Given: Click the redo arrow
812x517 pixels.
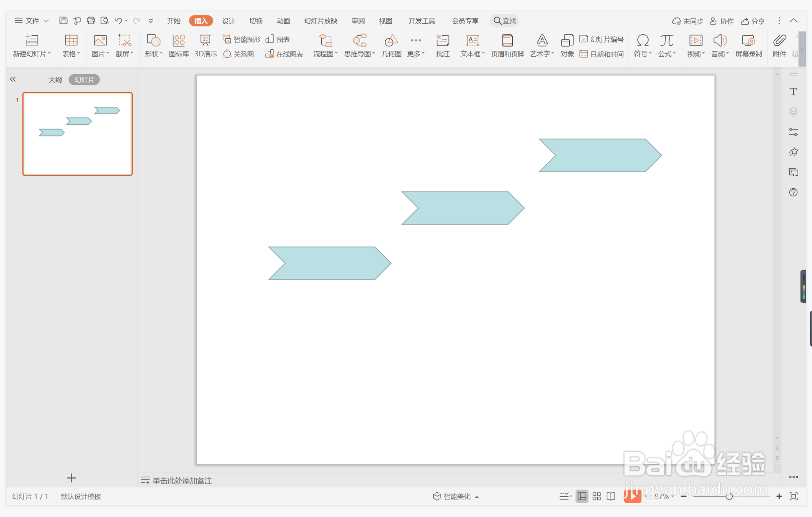Looking at the screenshot, I should 136,21.
